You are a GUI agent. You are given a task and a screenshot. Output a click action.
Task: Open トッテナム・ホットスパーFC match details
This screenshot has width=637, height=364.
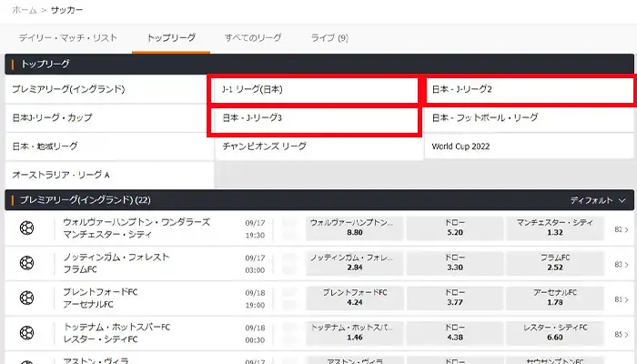click(x=116, y=333)
